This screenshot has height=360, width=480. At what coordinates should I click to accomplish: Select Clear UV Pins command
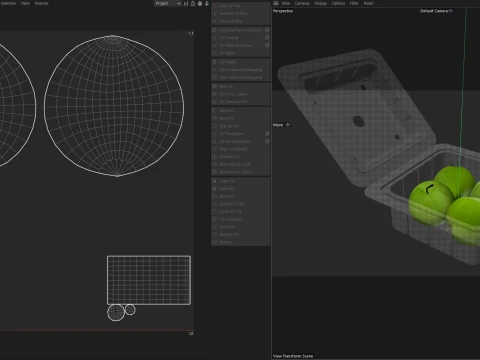click(241, 21)
